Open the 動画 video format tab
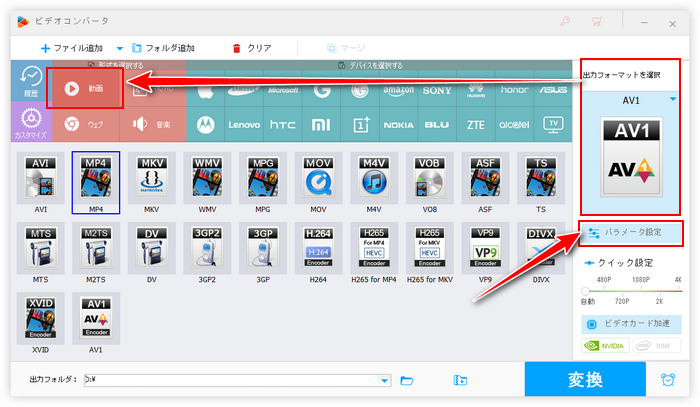 point(85,88)
